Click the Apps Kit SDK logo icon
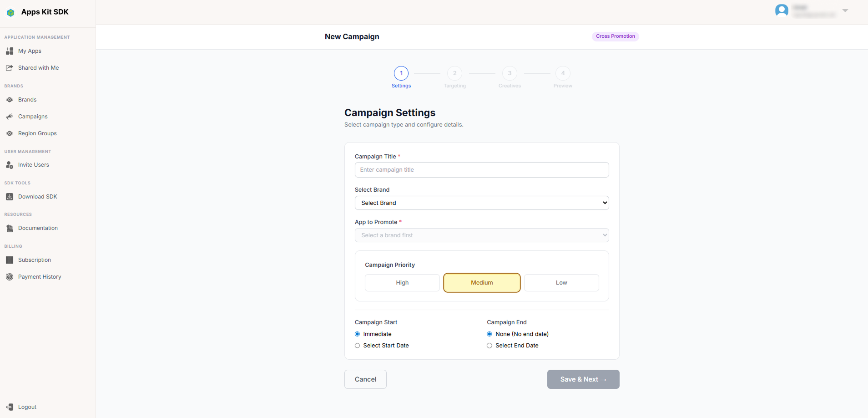The height and width of the screenshot is (418, 868). (x=11, y=12)
